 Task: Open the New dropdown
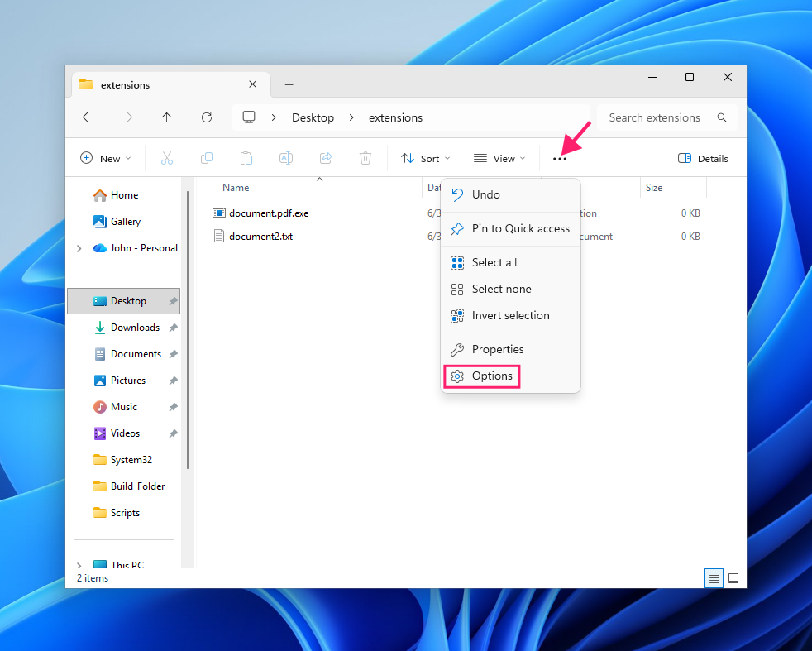point(106,159)
